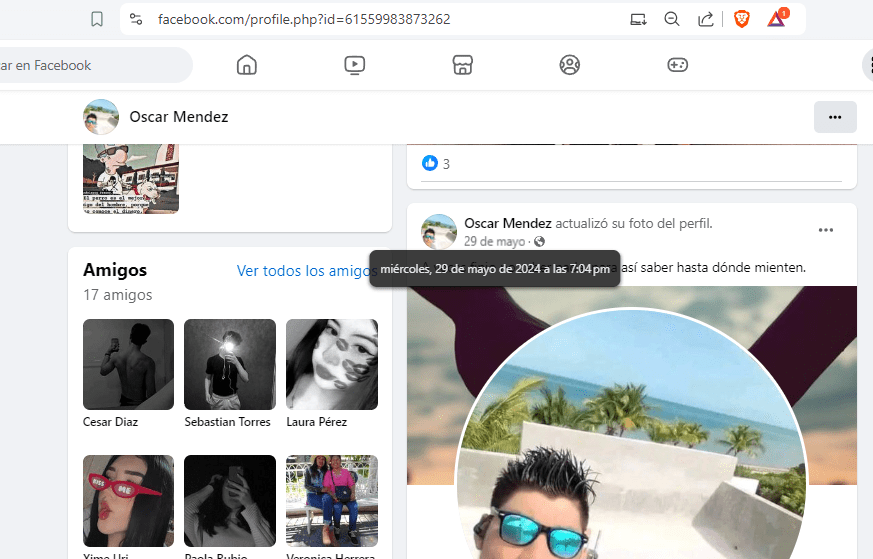Open the Groups icon in top navigation
This screenshot has width=873, height=559.
[570, 65]
